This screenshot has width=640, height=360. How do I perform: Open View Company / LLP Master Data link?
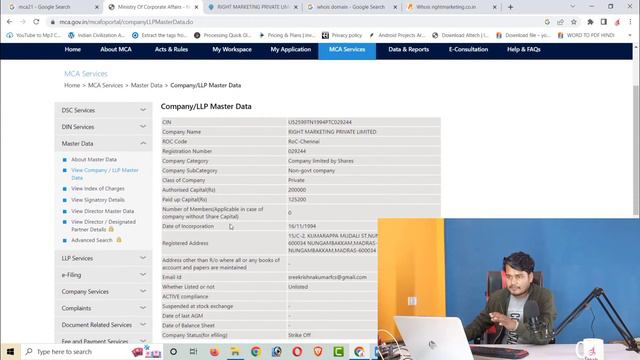(105, 174)
